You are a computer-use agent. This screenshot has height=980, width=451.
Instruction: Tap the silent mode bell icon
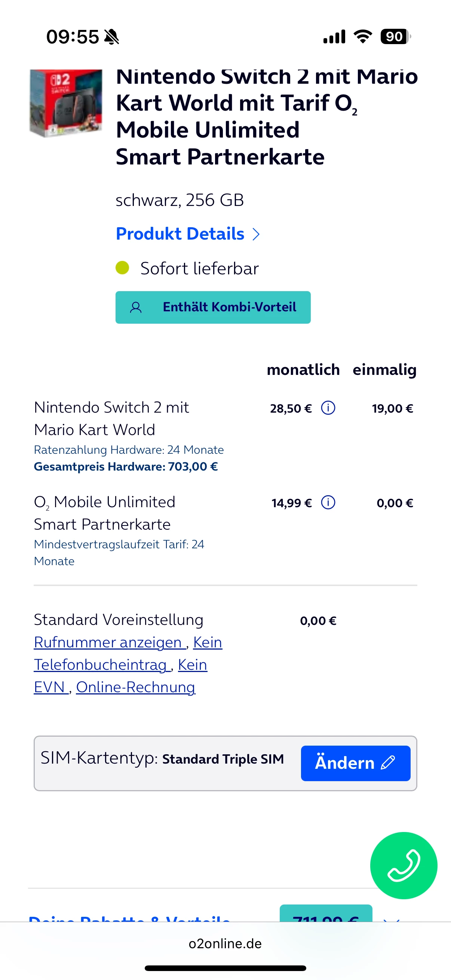pyautogui.click(x=111, y=37)
